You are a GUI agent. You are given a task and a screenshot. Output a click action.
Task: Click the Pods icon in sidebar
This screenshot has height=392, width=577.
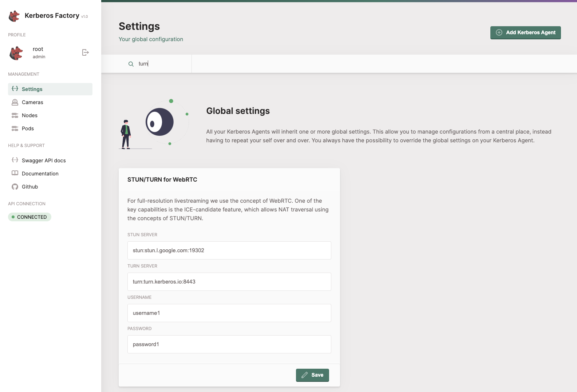coord(15,128)
